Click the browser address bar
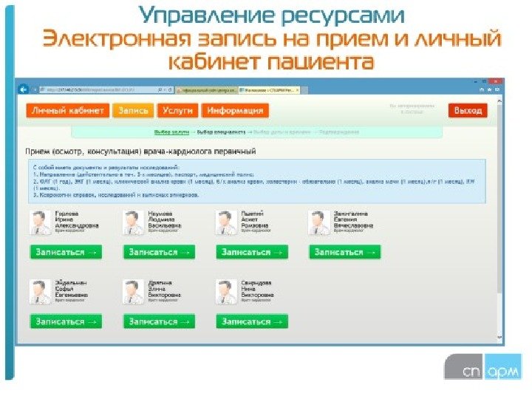Viewport: 532px width, 399px height. click(98, 90)
